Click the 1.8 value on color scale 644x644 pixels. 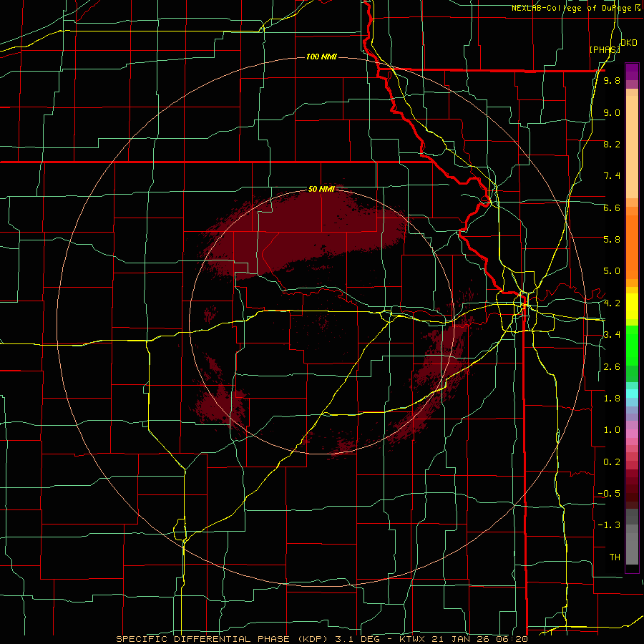(x=612, y=399)
